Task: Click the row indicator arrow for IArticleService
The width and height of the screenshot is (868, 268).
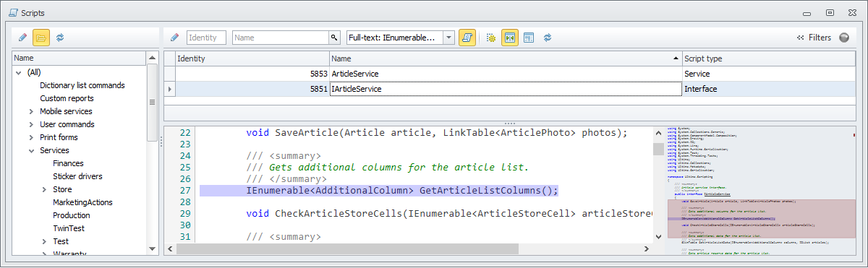Action: coord(170,89)
